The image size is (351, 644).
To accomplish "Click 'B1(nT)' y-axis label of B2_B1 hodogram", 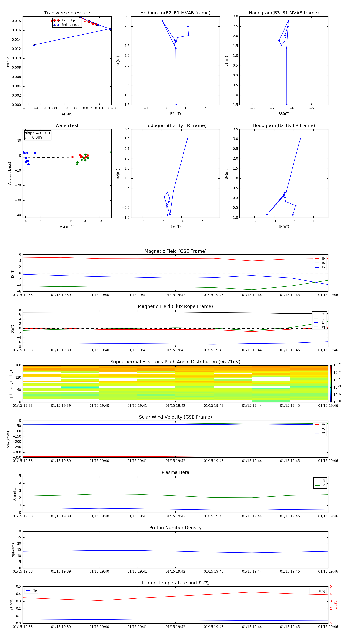I will click(x=118, y=61).
